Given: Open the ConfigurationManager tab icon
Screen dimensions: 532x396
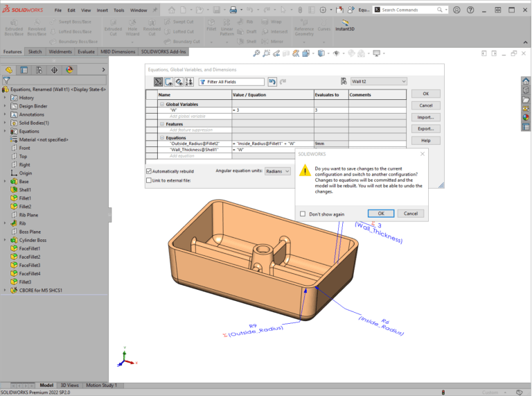Looking at the screenshot, I should [x=39, y=70].
